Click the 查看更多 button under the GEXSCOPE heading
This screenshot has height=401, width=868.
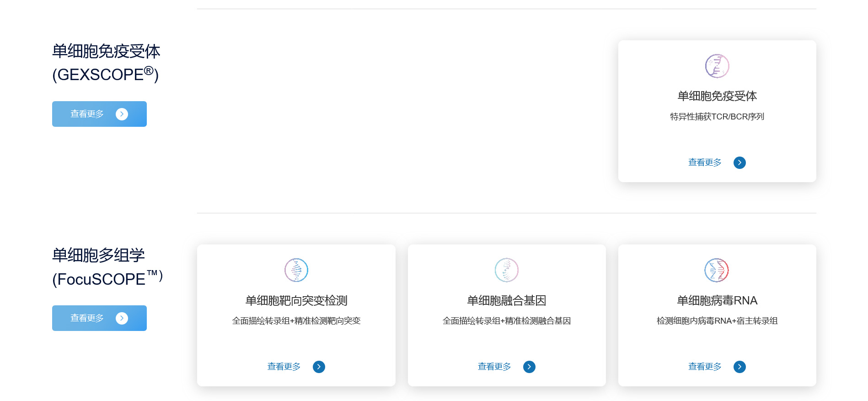99,114
